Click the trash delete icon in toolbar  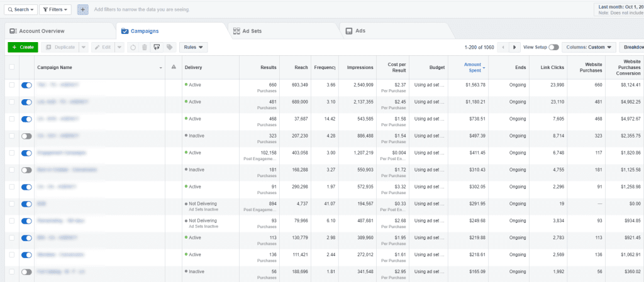[x=144, y=47]
